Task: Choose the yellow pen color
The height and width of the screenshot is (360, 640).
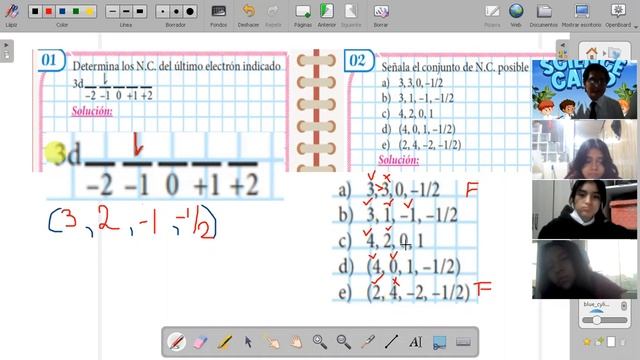Action: pos(89,11)
